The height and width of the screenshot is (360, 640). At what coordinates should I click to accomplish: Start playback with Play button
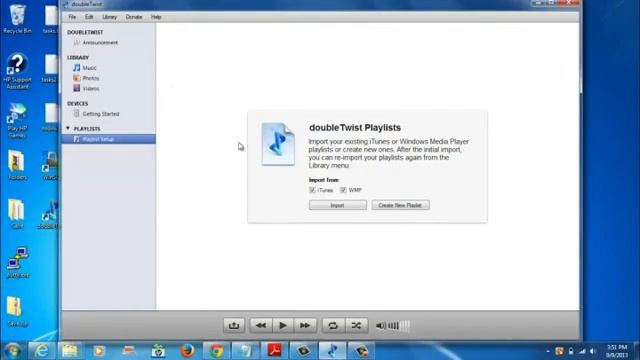coord(282,325)
